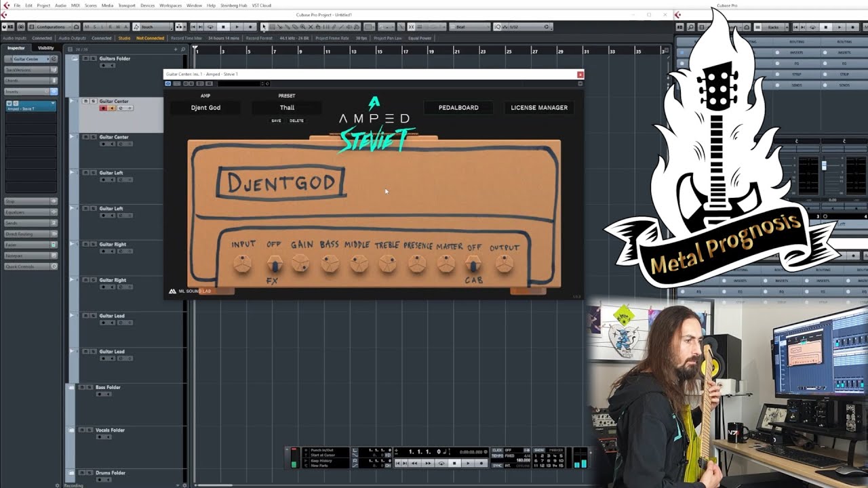Turn the INPUT knob on amp
This screenshot has height=488, width=868.
(x=242, y=264)
